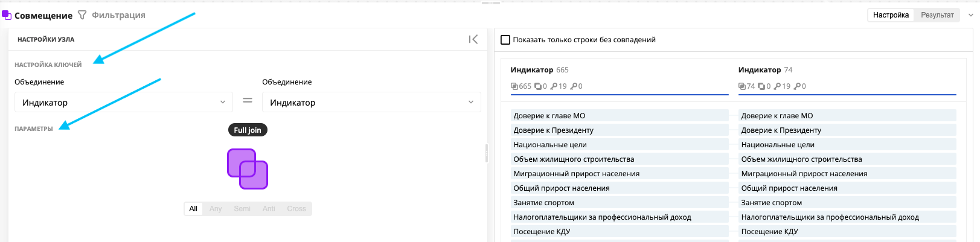Switch to the Настройка tab
Image resolution: width=980 pixels, height=242 pixels.
891,15
